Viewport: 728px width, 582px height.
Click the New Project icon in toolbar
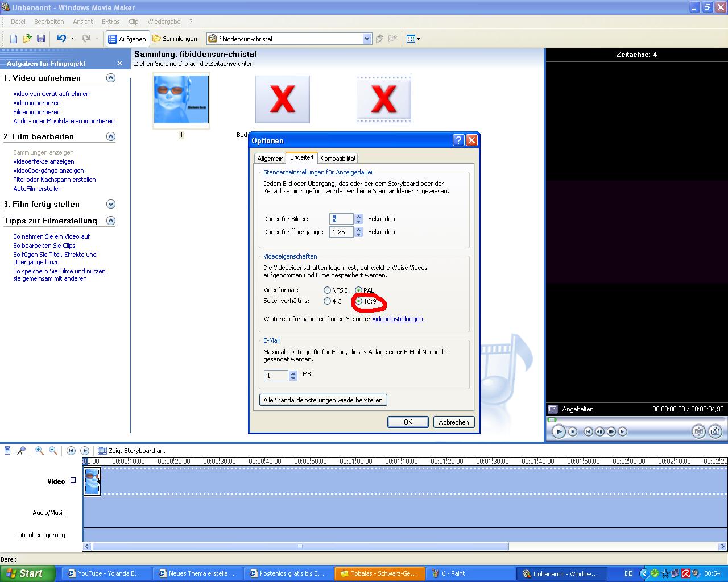(14, 39)
